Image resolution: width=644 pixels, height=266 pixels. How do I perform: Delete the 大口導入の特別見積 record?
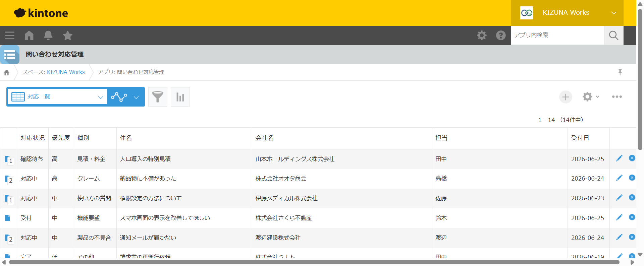click(x=632, y=158)
